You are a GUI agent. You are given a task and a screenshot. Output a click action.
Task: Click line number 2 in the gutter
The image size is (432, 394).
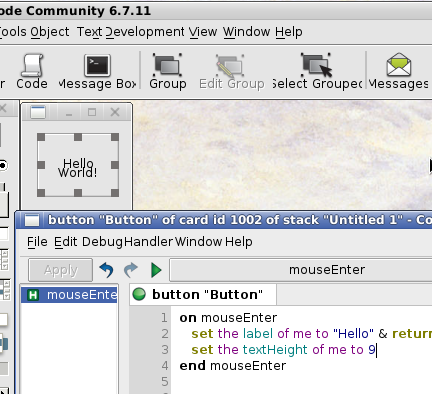click(x=165, y=334)
